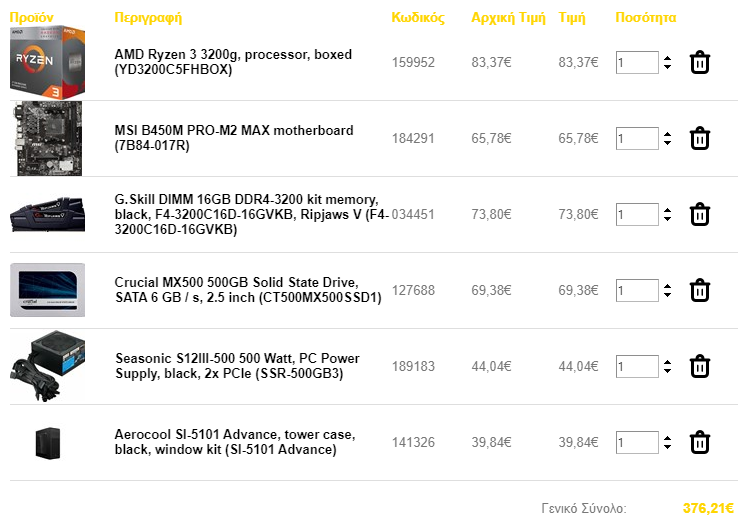Increase quantity of AMD Ryzen 3 processor

(667, 58)
